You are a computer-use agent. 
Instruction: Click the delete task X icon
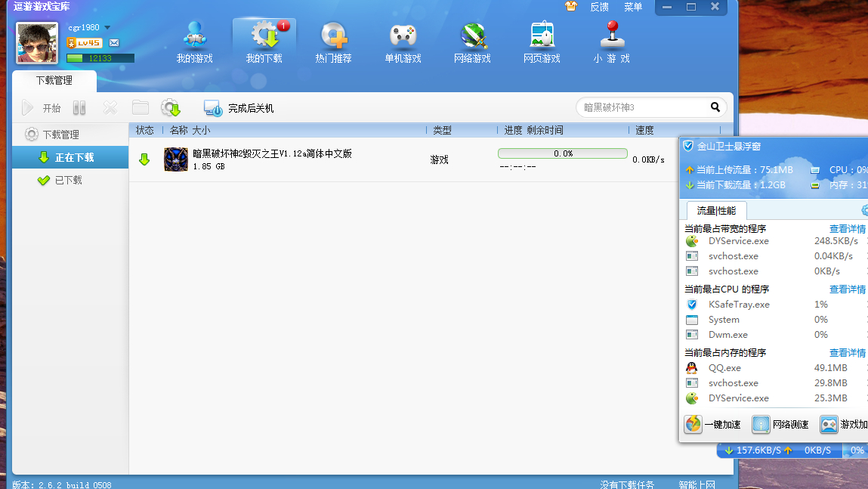coord(110,107)
